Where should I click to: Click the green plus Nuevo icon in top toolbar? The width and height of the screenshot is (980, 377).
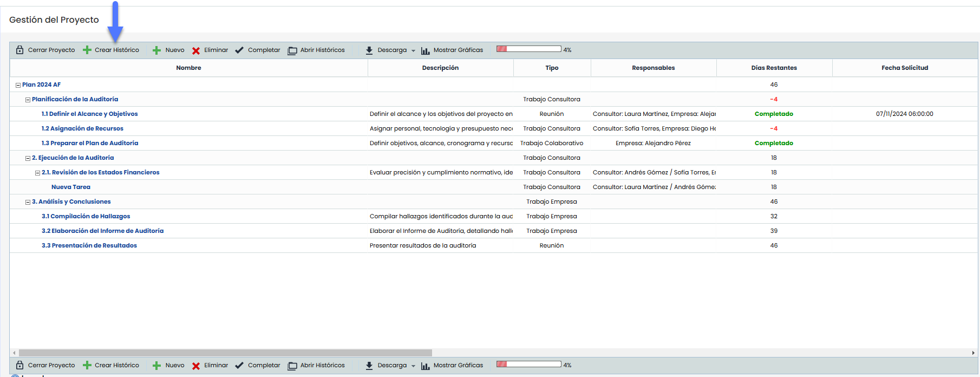tap(156, 50)
